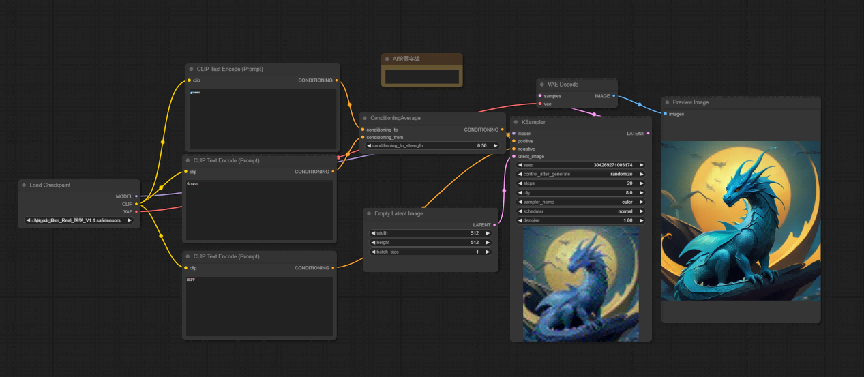Screen dimensions: 864x377
Task: Collapse the ConditioningAverage node via its title dot
Action: [x=365, y=118]
